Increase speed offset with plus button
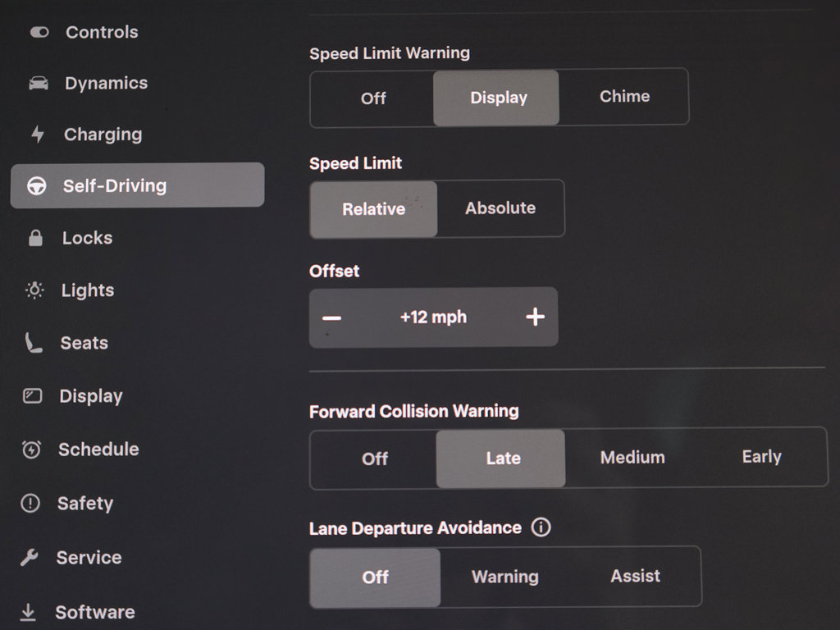This screenshot has height=630, width=840. [535, 317]
